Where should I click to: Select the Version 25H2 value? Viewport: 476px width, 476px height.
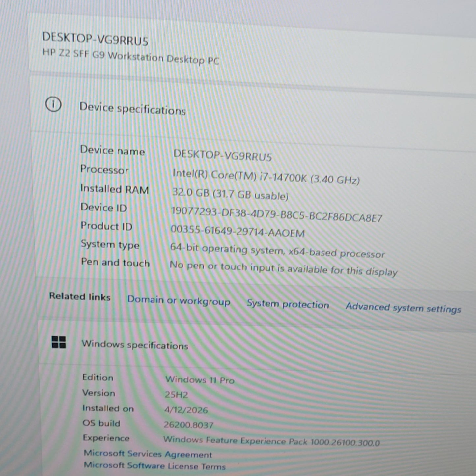pyautogui.click(x=176, y=395)
